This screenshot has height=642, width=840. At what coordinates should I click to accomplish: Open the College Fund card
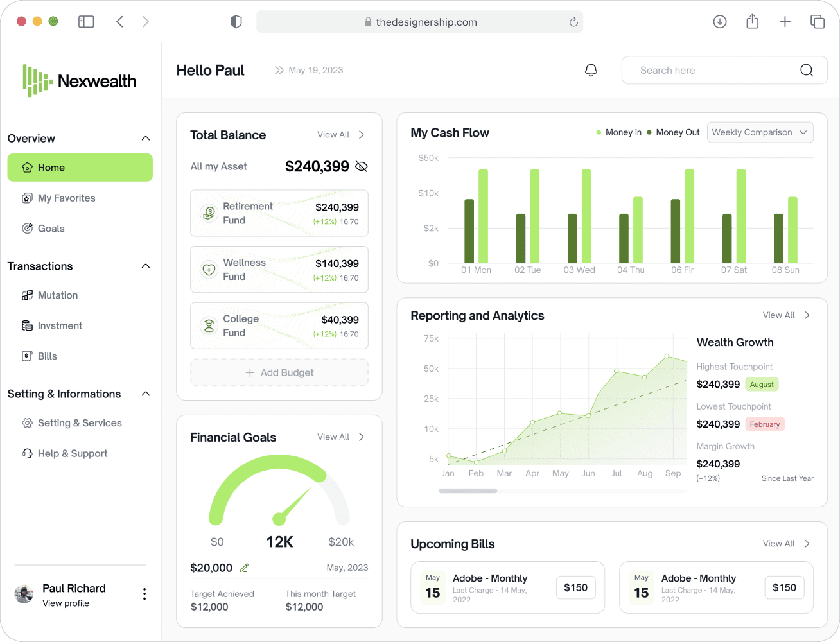[x=279, y=325]
